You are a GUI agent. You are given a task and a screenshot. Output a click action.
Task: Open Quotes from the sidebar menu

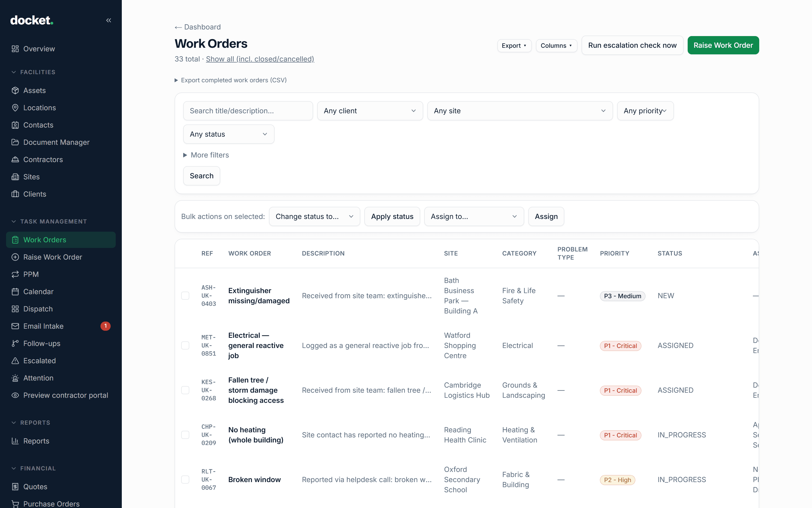tap(61, 486)
